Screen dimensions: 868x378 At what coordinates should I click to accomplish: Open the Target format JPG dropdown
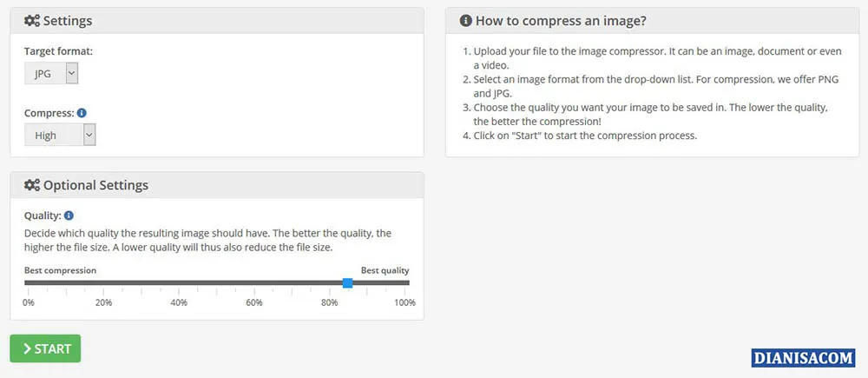[51, 74]
